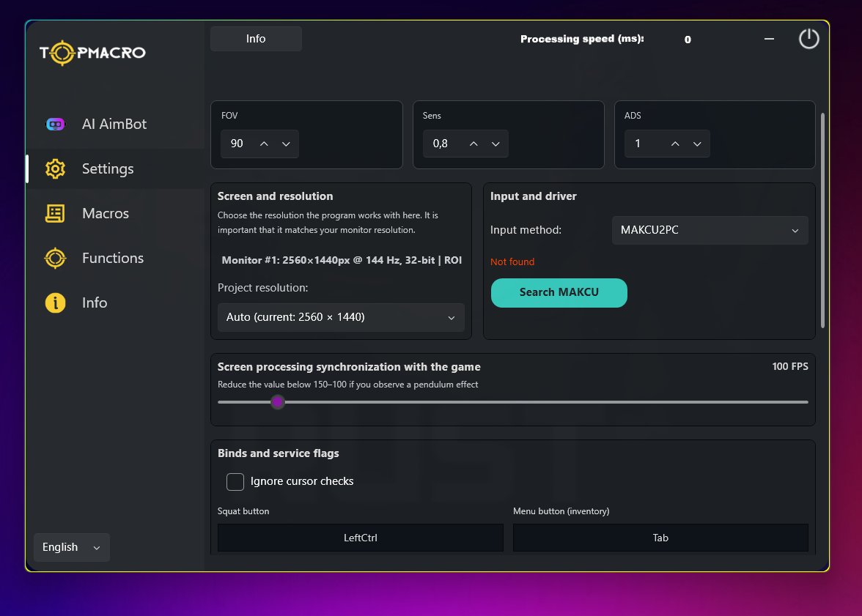Viewport: 862px width, 616px height.
Task: Click the FPS synchronization slider handle
Action: [278, 402]
